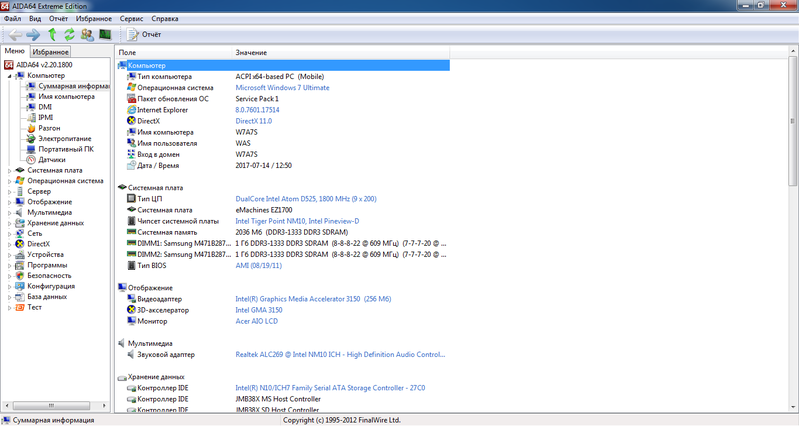Open the Realtek ALC269 audio link
The height and width of the screenshot is (426, 799).
pos(340,355)
